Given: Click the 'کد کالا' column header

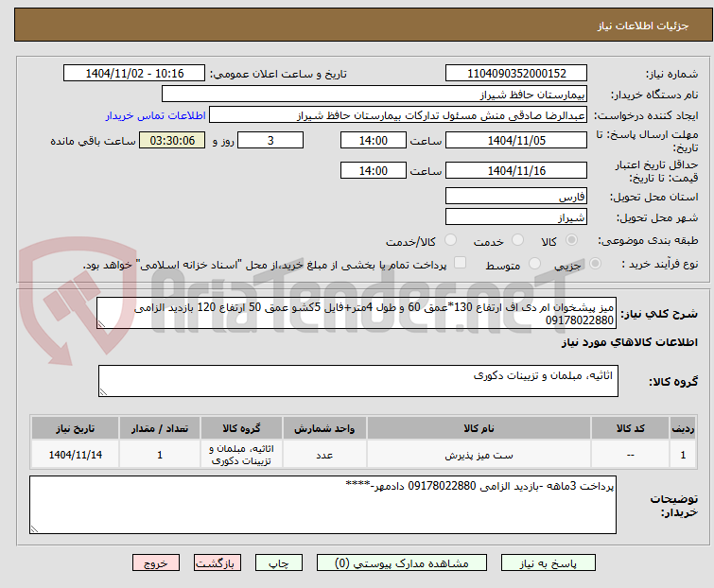Looking at the screenshot, I should [x=630, y=428].
